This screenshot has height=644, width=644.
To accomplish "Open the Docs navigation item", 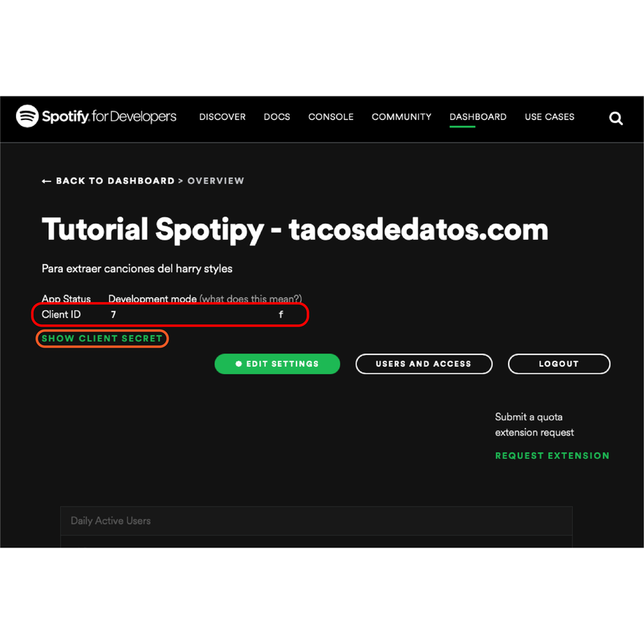I will 277,117.
